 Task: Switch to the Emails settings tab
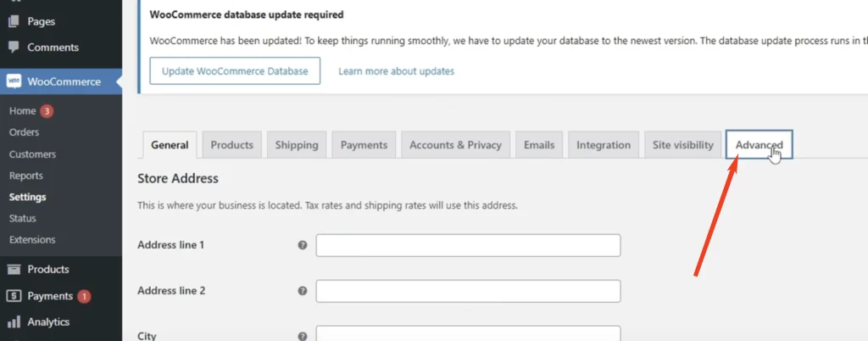(x=539, y=145)
